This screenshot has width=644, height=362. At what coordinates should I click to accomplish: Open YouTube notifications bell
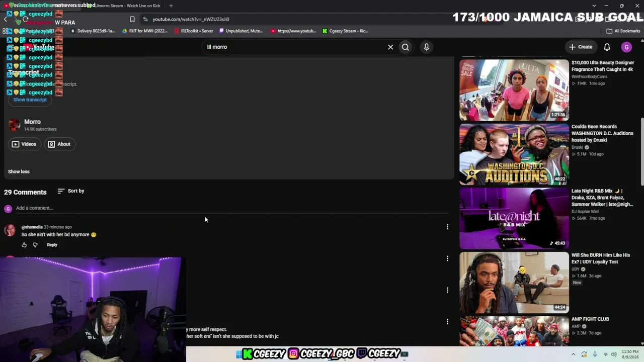pyautogui.click(x=607, y=47)
